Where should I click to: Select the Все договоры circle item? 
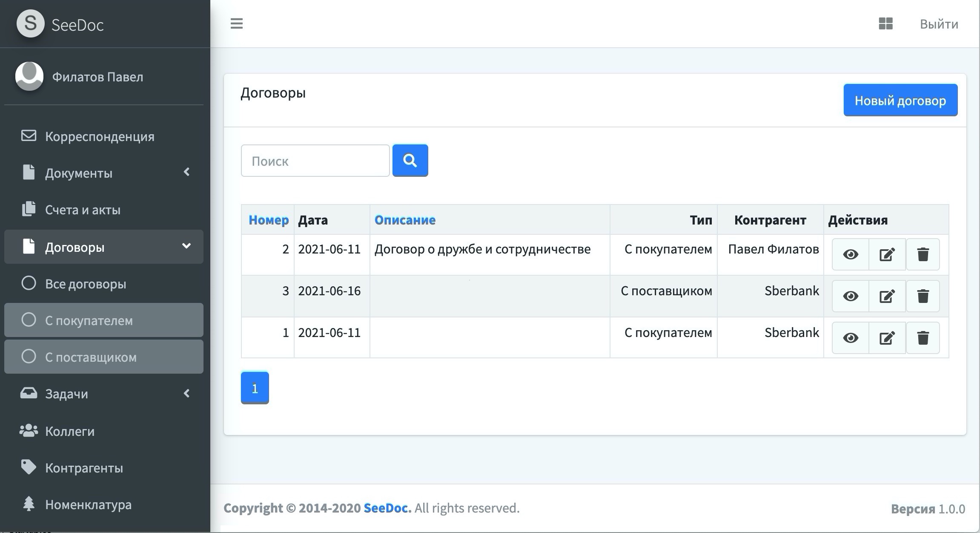click(103, 283)
